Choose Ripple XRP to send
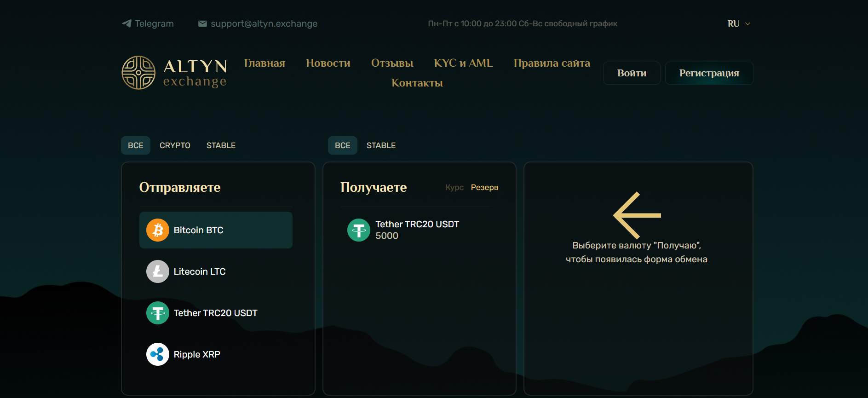 tap(216, 354)
